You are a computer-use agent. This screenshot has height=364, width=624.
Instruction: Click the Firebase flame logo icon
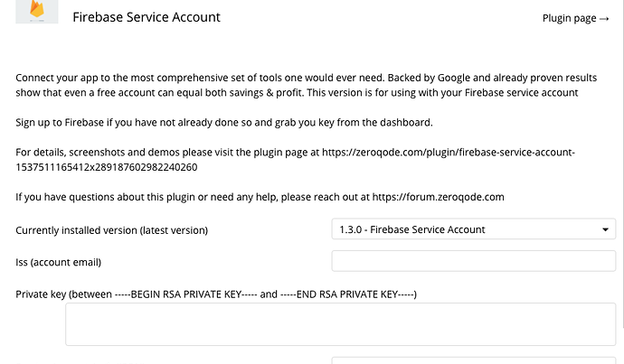(x=37, y=11)
